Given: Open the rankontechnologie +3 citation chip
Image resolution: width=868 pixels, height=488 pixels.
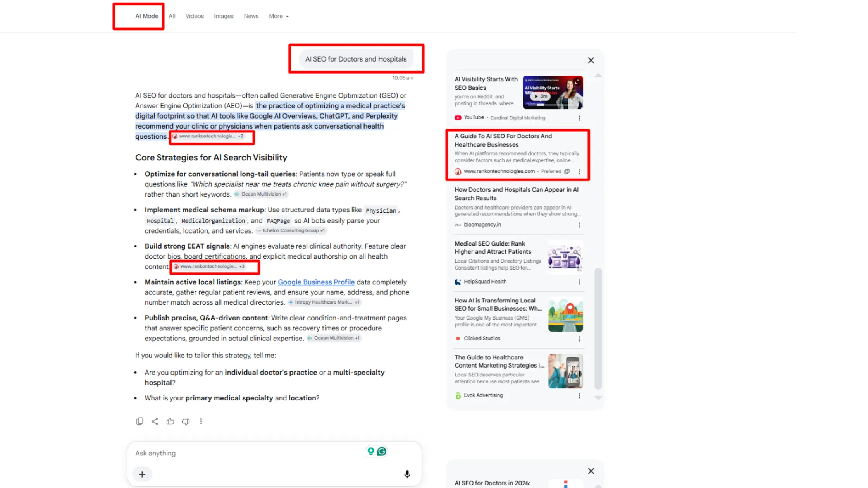Looking at the screenshot, I should pos(209,266).
